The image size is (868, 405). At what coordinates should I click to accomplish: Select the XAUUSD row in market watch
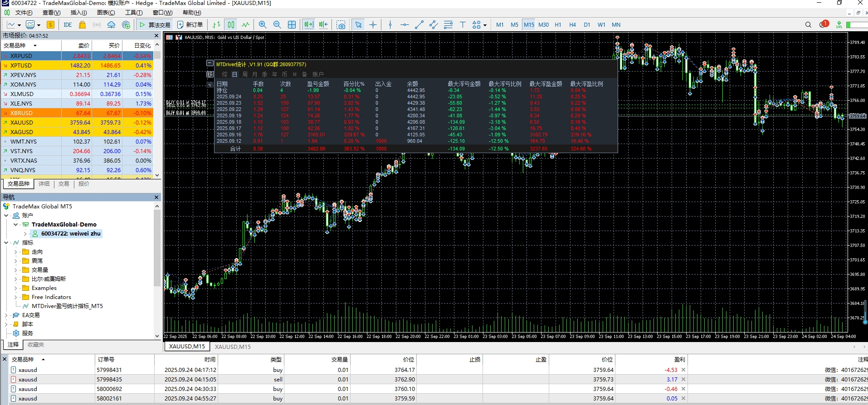tap(22, 123)
